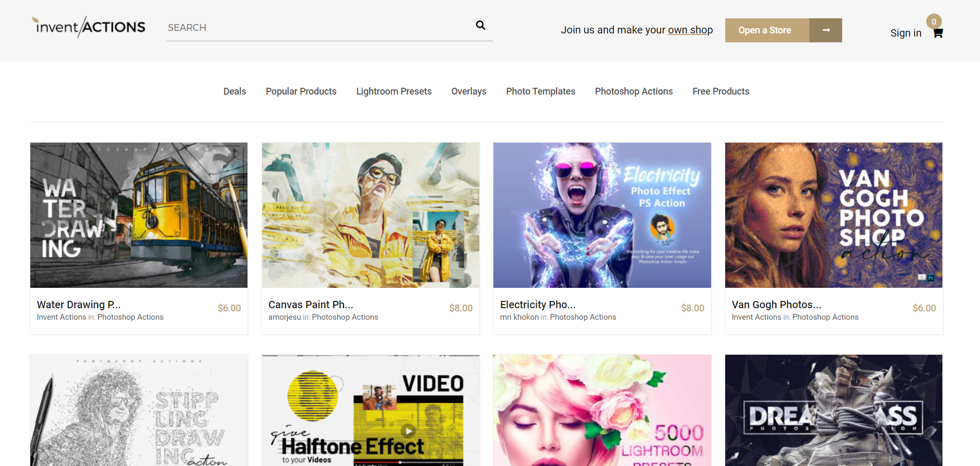View the Electricity Photo Effect thumbnail
The width and height of the screenshot is (980, 466).
pyautogui.click(x=602, y=215)
